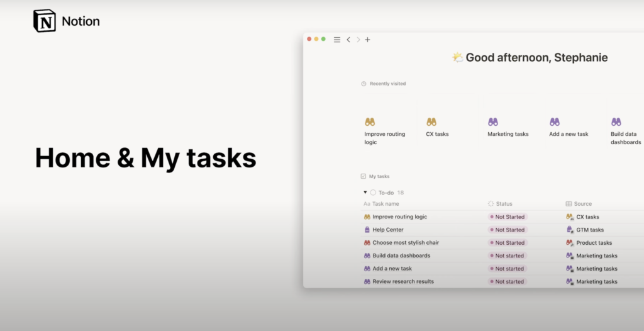Collapse the To-do group triangle
This screenshot has width=644, height=331.
pyautogui.click(x=365, y=193)
